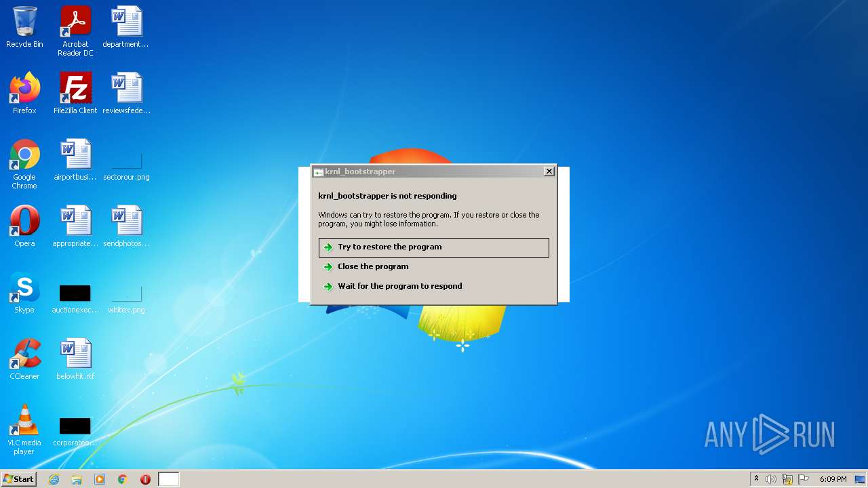Open the Recycle Bin desktop icon

pos(24,27)
